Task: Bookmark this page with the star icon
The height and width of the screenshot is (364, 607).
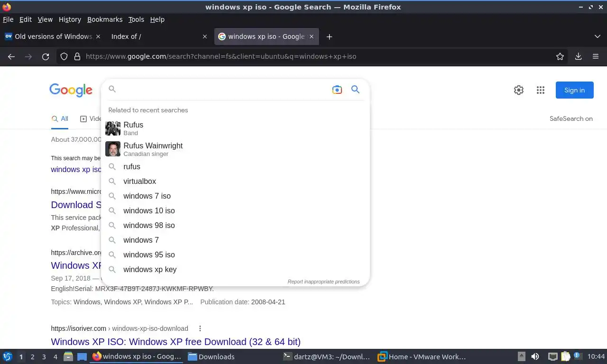Action: (560, 56)
